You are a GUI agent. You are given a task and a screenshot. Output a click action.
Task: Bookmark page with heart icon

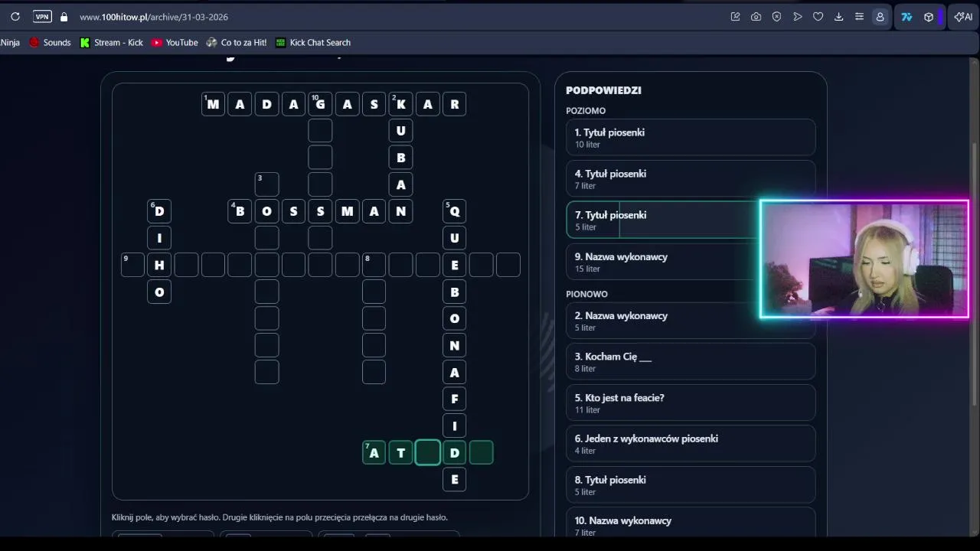[x=818, y=17]
